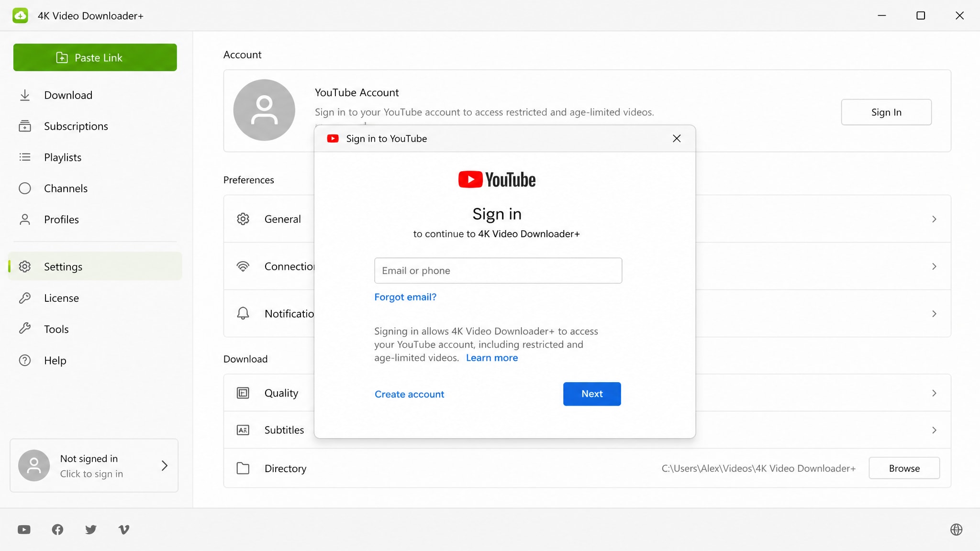Click the Quality row icon

point(243,393)
